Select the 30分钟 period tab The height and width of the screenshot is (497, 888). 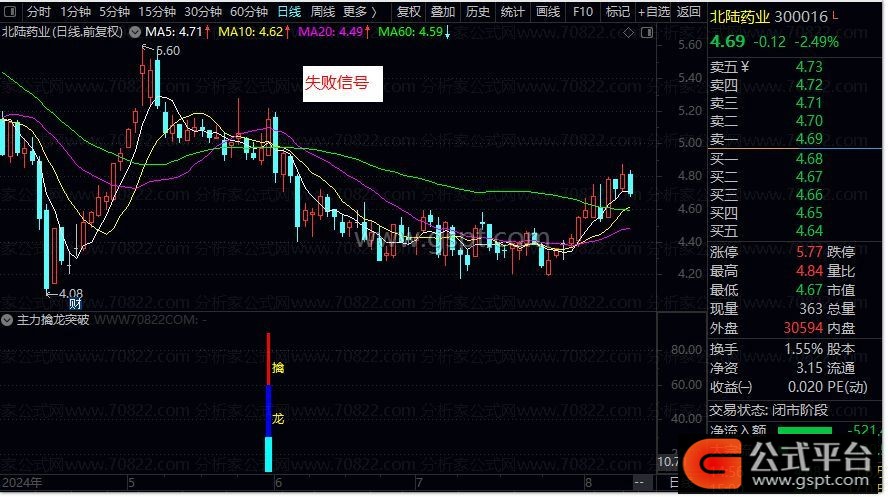203,11
